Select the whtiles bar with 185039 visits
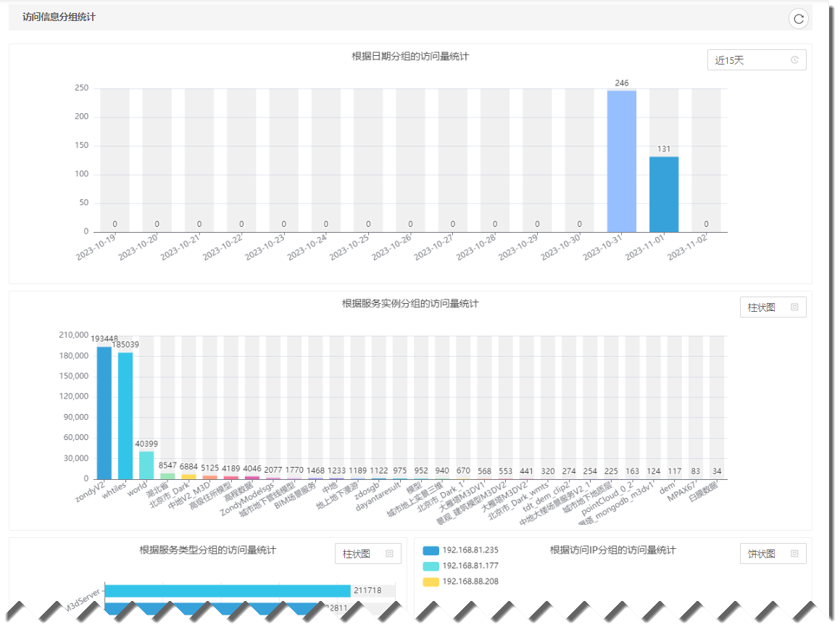Screen dimensions: 840x630 [x=125, y=415]
